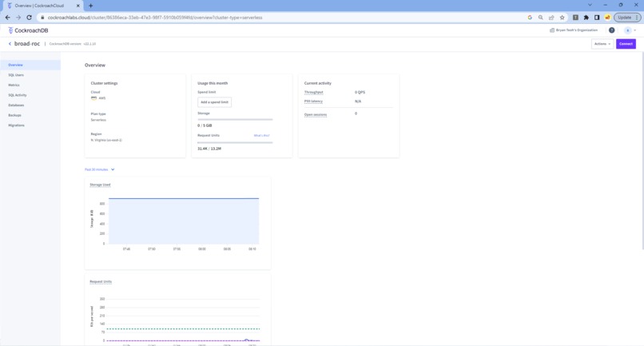644x346 pixels.
Task: Click the zoom magnifier icon in address bar
Action: [540, 18]
